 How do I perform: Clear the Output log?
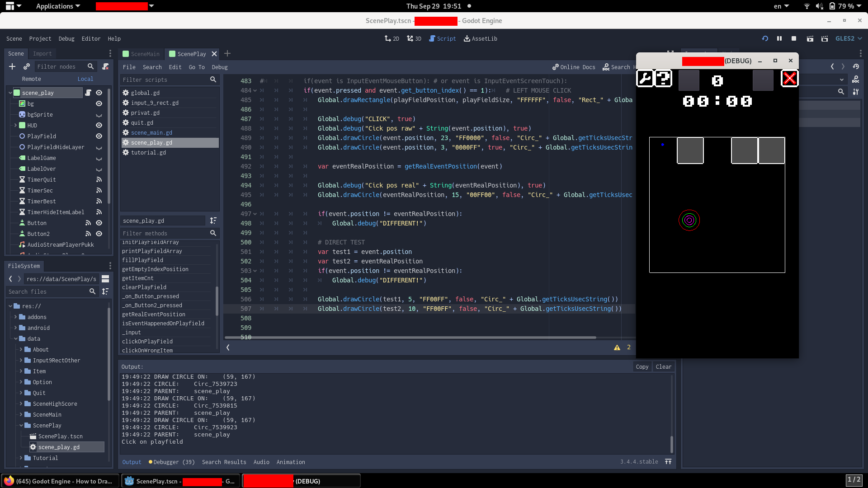[x=663, y=366]
